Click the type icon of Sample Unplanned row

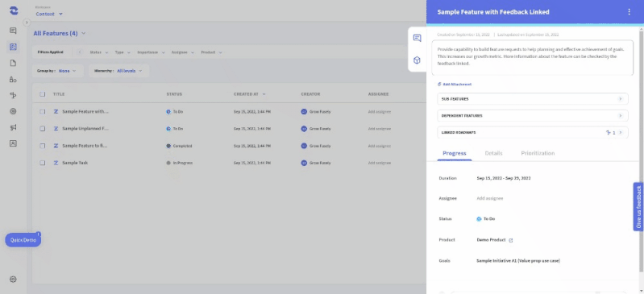[56, 129]
